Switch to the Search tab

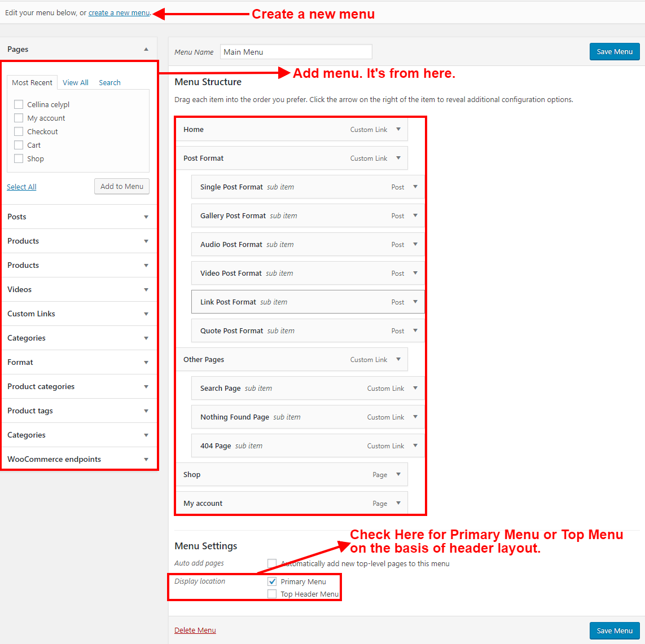click(x=109, y=82)
